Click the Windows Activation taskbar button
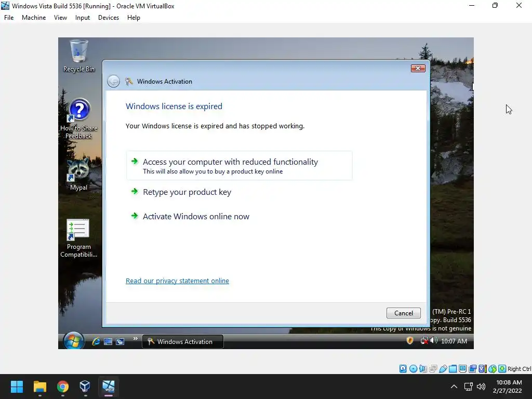 [x=182, y=341]
